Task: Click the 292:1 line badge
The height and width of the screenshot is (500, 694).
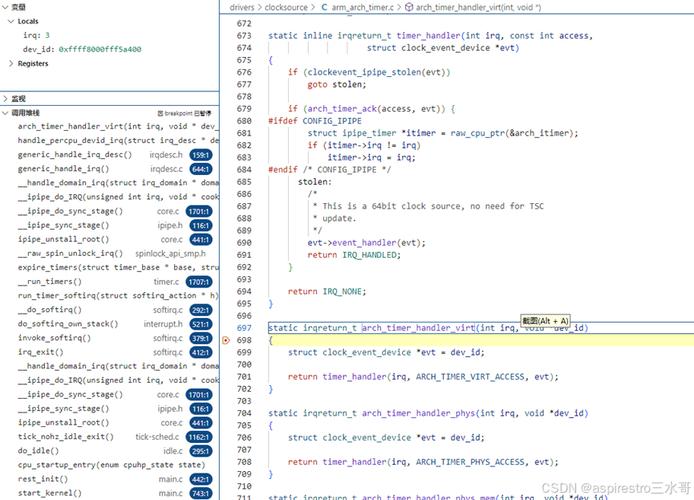Action: tap(201, 310)
